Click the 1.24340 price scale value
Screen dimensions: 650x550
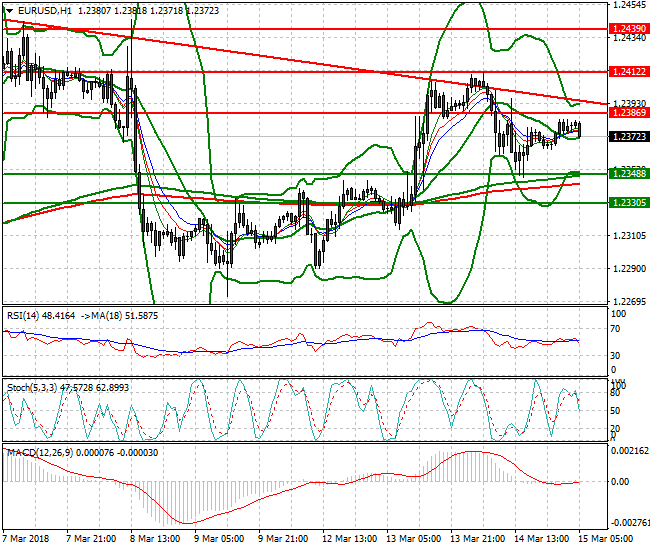coord(629,38)
